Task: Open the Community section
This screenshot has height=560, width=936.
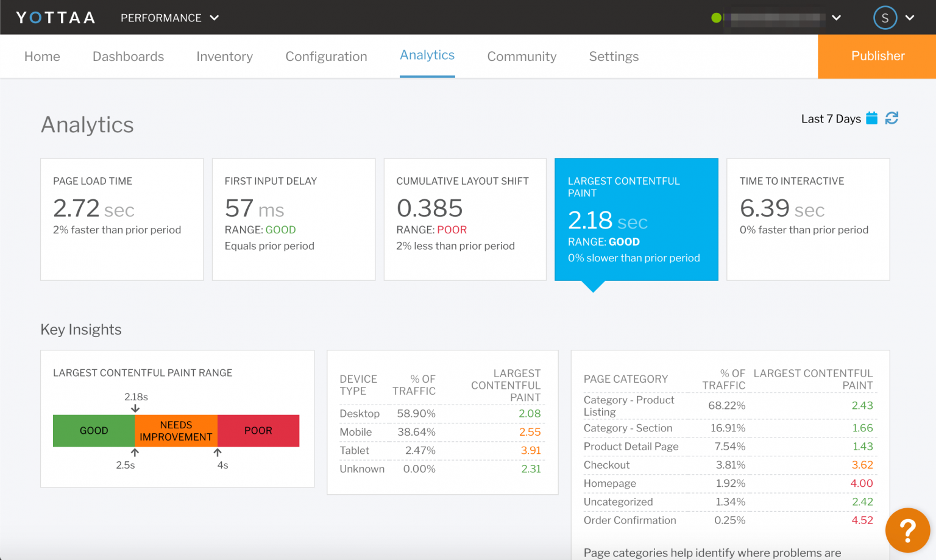Action: click(522, 56)
